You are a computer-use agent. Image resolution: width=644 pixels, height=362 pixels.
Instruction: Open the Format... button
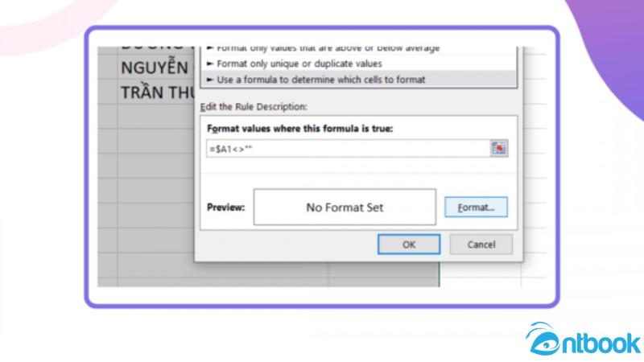476,208
